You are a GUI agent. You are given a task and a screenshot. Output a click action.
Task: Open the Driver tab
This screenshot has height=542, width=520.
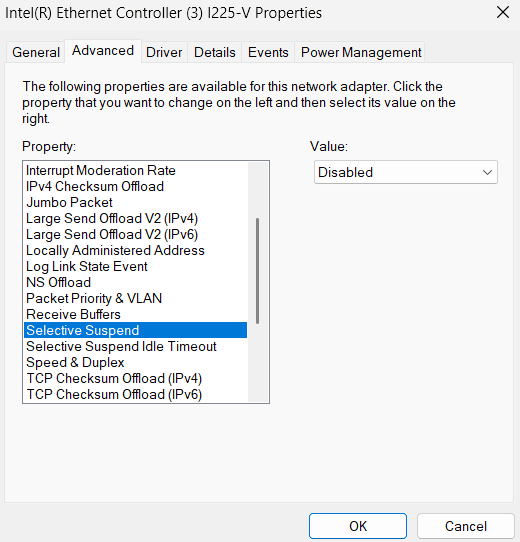164,53
